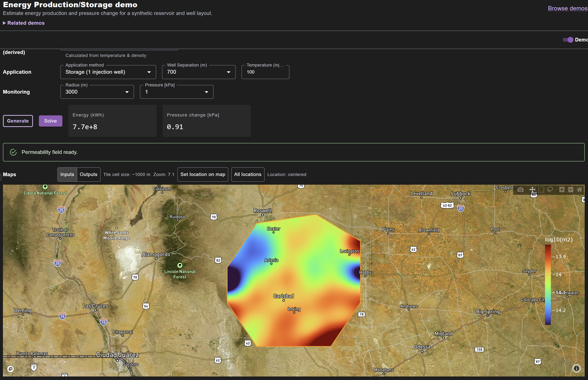588x380 pixels.
Task: Click the Artesia label on the map
Action: (x=271, y=260)
